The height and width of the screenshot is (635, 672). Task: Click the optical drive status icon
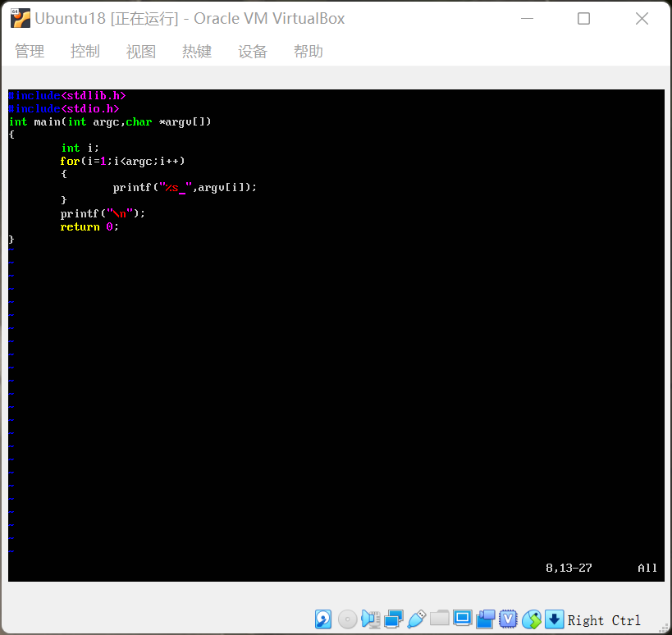346,619
